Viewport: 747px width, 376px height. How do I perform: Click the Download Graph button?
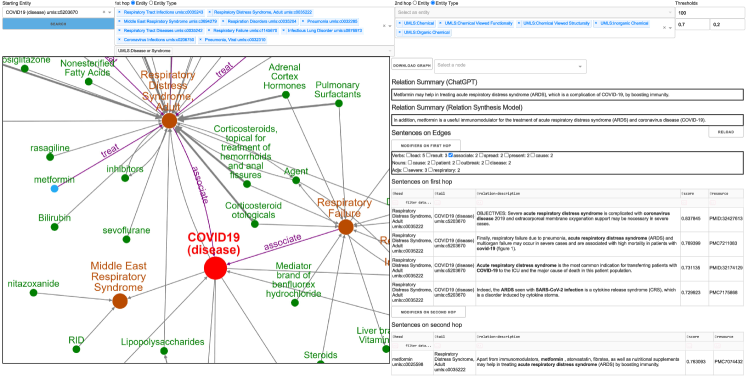tap(412, 65)
